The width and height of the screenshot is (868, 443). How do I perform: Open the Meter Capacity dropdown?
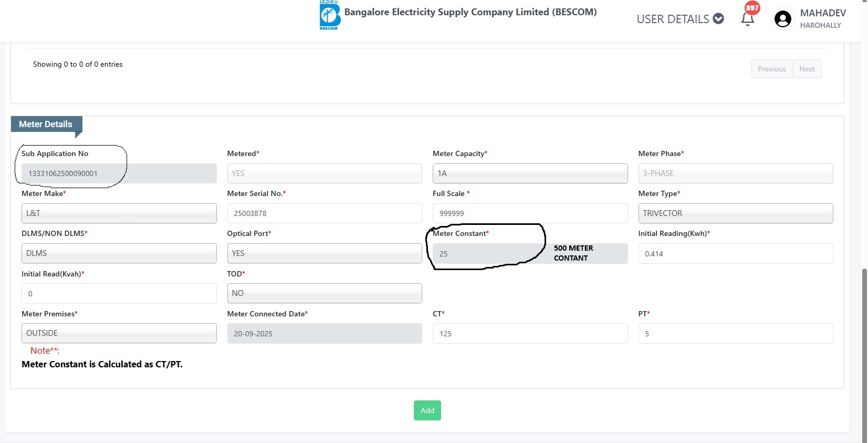click(529, 173)
